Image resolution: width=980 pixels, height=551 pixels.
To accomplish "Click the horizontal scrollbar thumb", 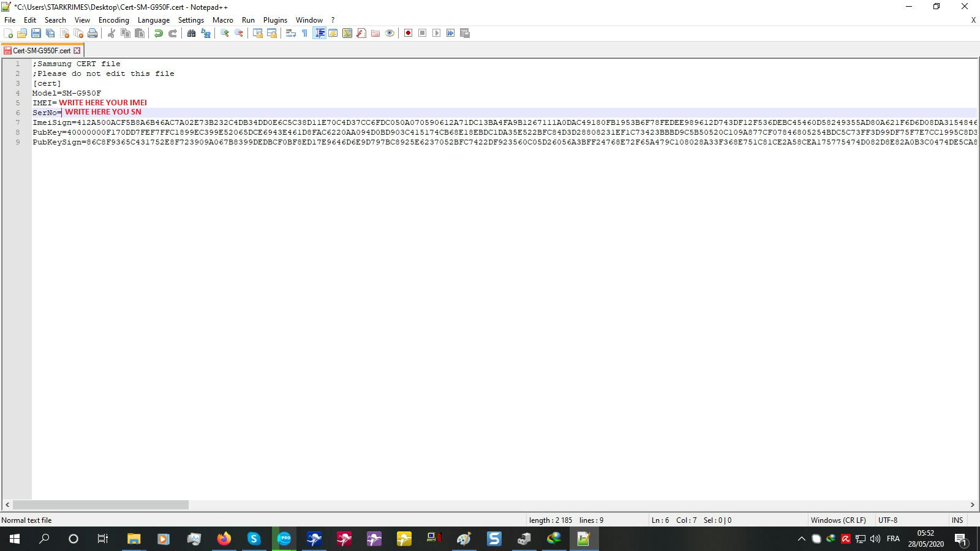I will click(x=100, y=505).
